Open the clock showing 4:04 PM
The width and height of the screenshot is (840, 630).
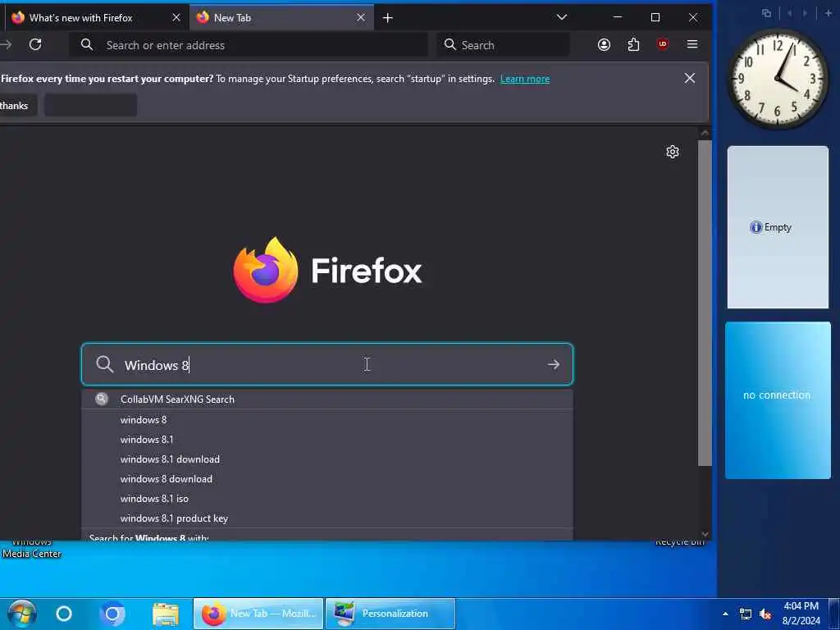click(801, 614)
